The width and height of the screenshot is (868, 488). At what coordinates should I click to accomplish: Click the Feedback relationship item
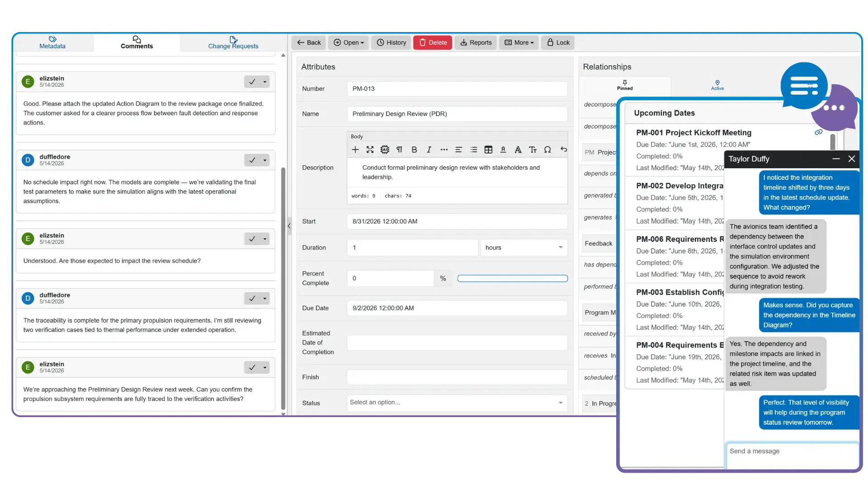click(599, 244)
